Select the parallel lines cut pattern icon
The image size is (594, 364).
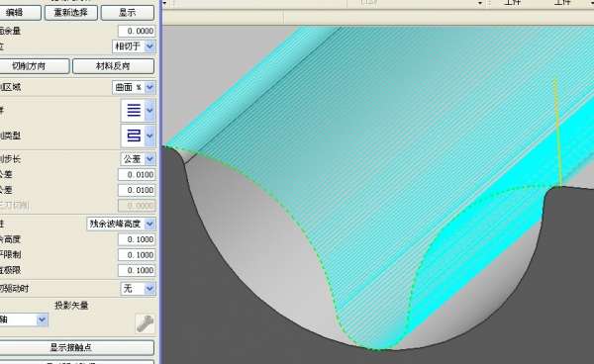point(134,110)
